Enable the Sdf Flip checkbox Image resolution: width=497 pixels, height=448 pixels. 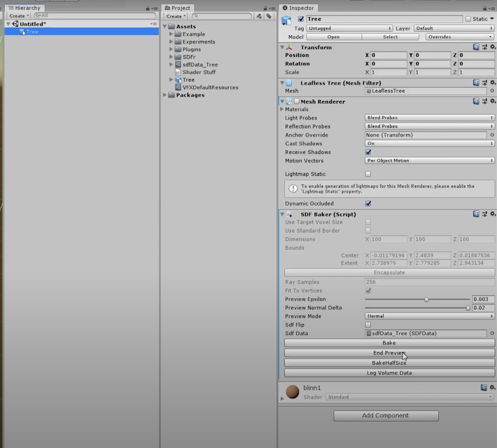[x=368, y=325]
